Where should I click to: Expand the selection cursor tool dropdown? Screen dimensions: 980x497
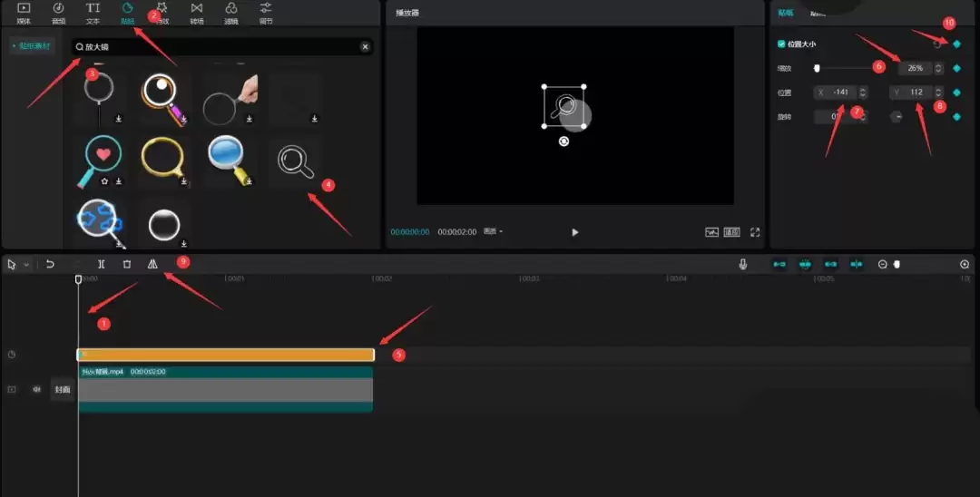pos(26,265)
